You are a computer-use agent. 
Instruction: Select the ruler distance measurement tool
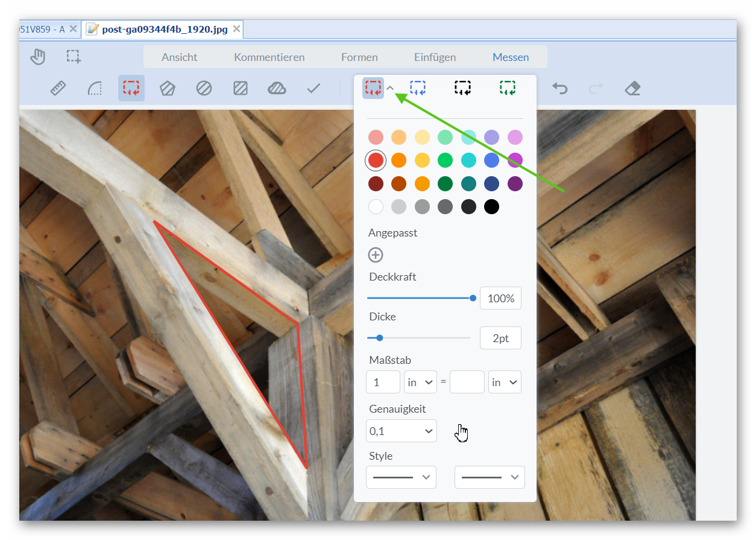click(x=58, y=89)
